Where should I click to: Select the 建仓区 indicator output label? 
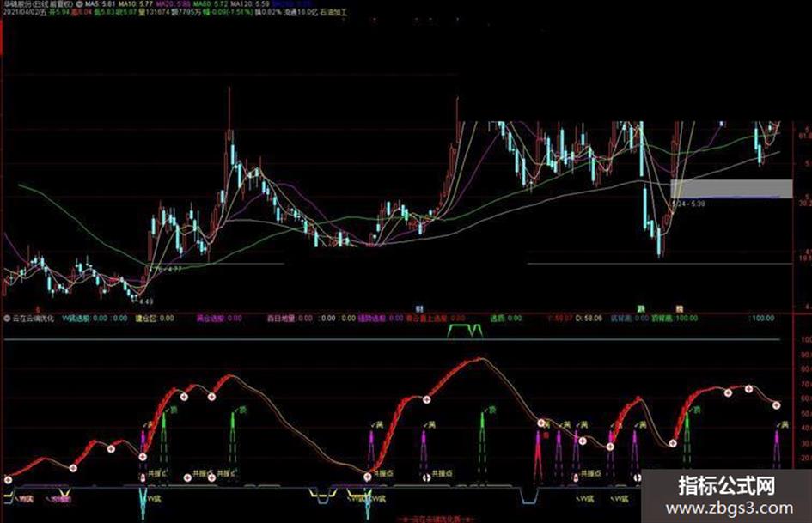[x=145, y=319]
